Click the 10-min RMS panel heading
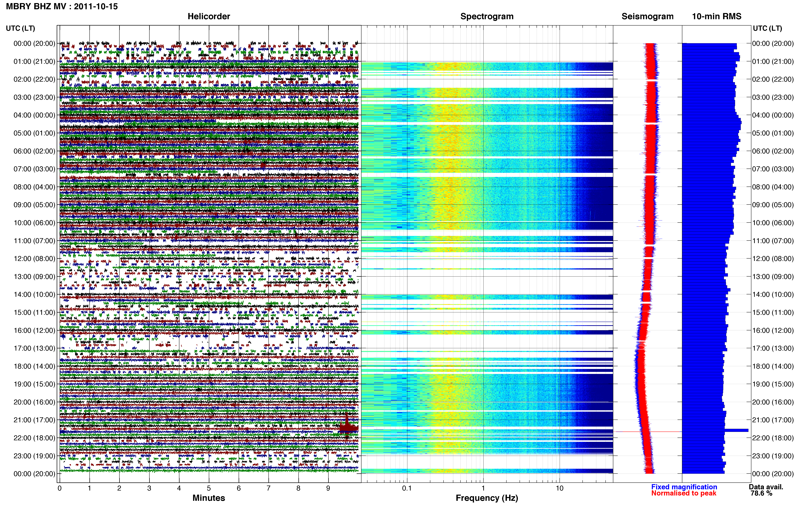 point(717,16)
